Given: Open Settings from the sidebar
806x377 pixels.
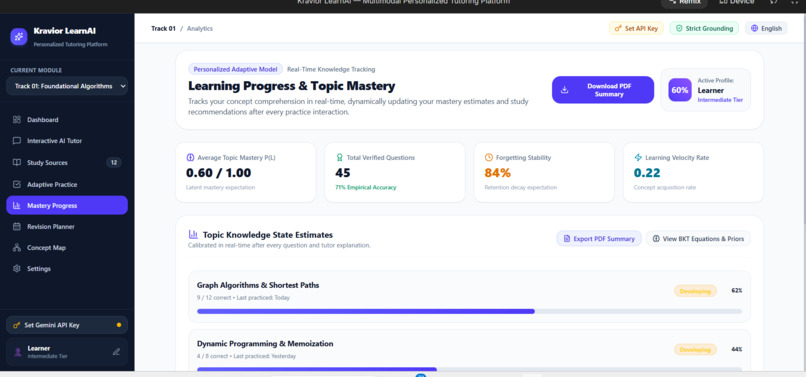Looking at the screenshot, I should pos(67,268).
